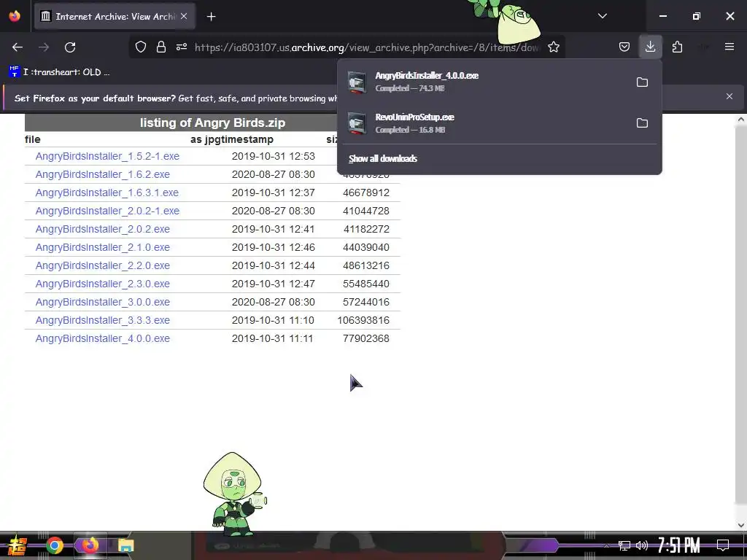Download AngryBirdsInstaller_3.0.0.exe link

pyautogui.click(x=102, y=302)
